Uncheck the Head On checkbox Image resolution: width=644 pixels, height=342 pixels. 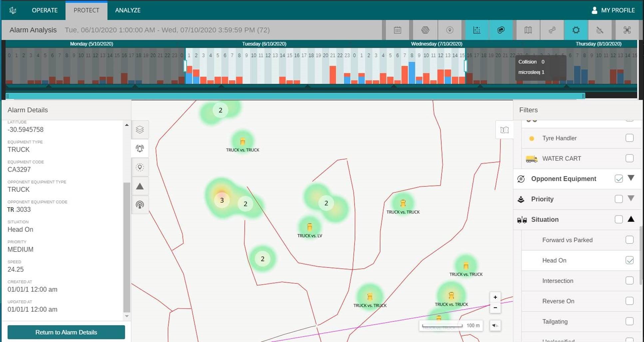coord(629,260)
